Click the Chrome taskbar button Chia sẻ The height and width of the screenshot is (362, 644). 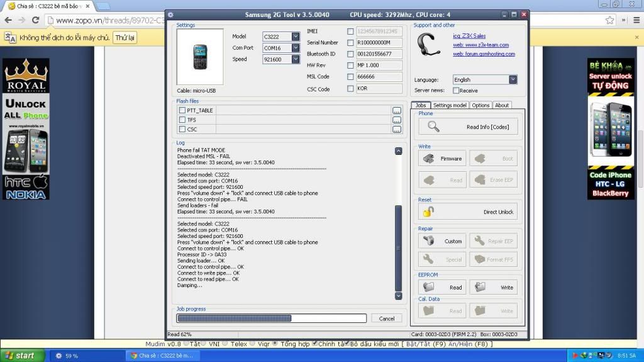click(x=162, y=356)
